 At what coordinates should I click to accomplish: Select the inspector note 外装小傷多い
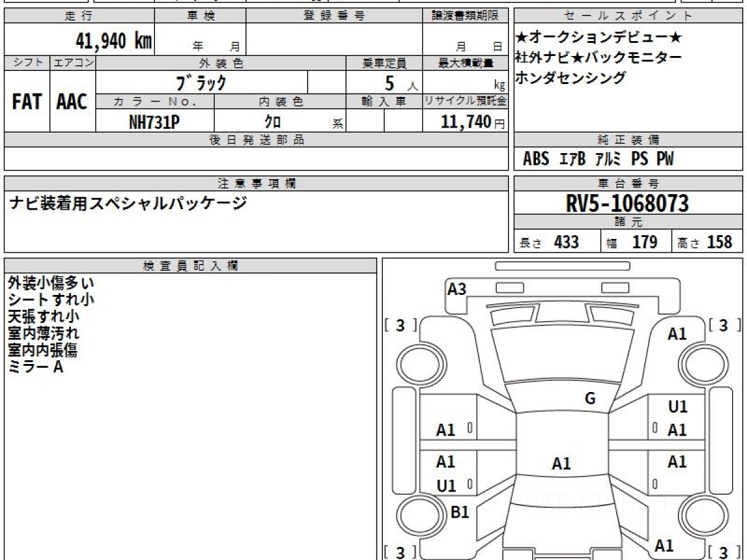(x=51, y=282)
